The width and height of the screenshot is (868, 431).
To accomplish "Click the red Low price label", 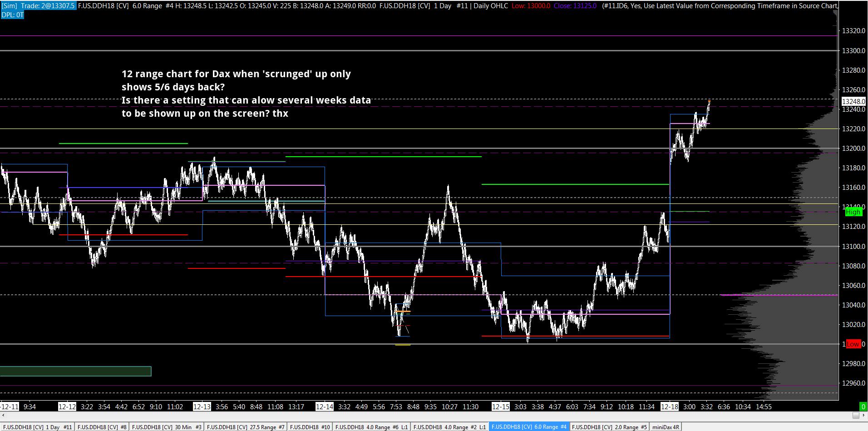I will (x=853, y=344).
